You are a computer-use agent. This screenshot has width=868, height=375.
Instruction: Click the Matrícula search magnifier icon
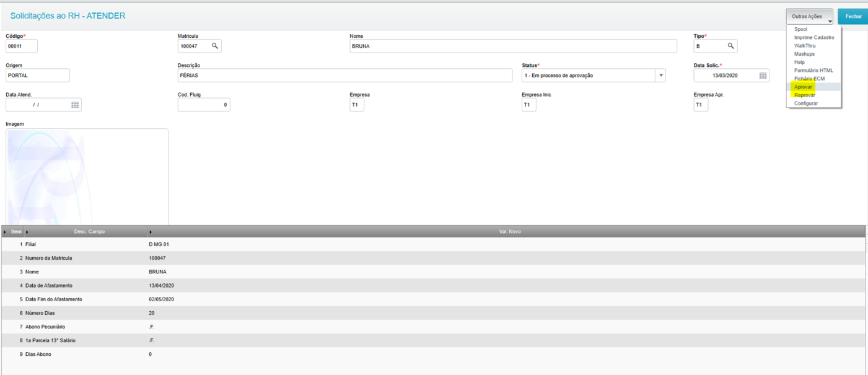[x=214, y=46]
